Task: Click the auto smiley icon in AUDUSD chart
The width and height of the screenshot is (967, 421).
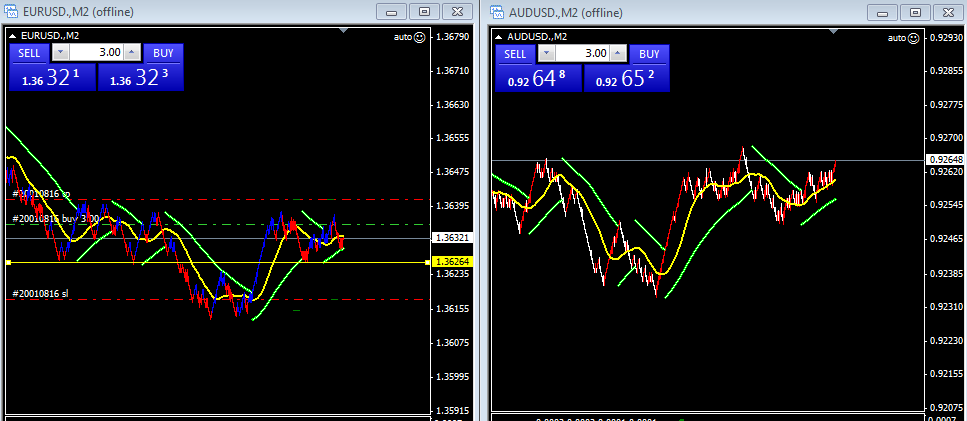Action: click(x=913, y=38)
